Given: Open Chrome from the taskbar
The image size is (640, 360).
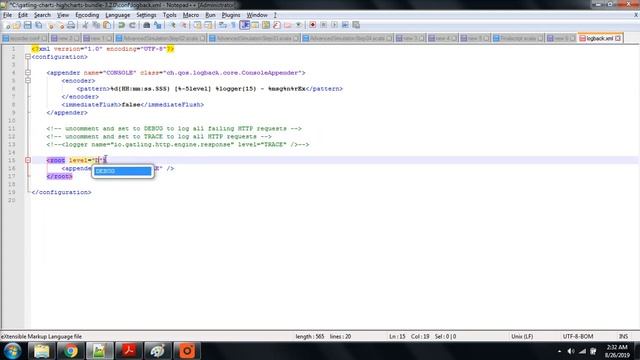Looking at the screenshot, I should point(71,351).
